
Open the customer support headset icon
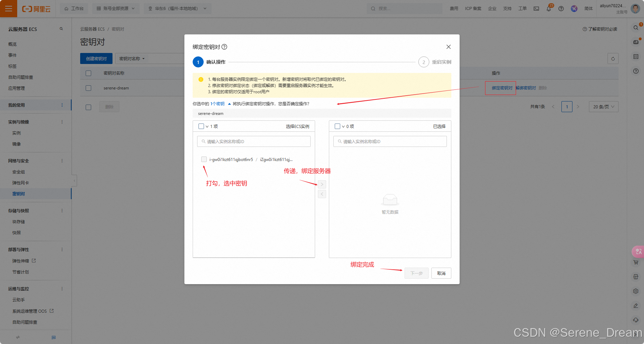tap(636, 320)
